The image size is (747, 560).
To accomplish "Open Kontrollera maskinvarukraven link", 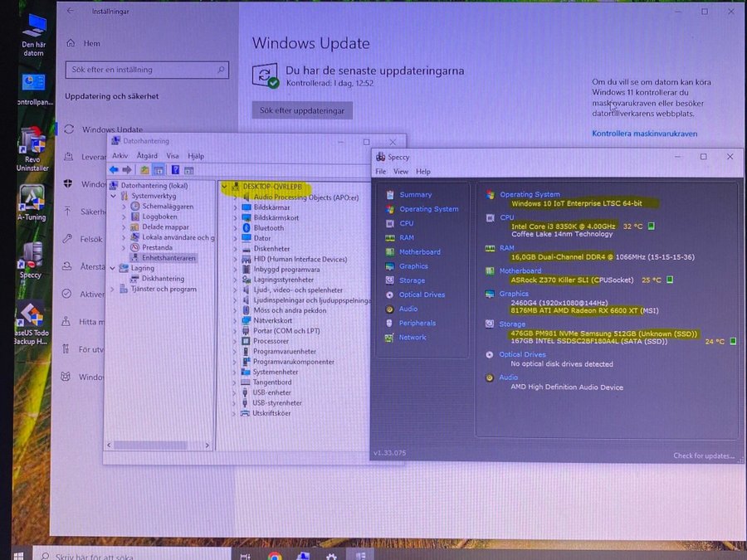I will (645, 134).
